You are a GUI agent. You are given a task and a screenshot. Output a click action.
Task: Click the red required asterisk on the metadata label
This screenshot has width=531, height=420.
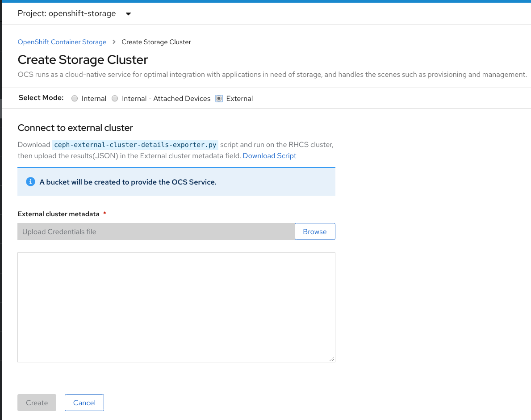pyautogui.click(x=105, y=214)
